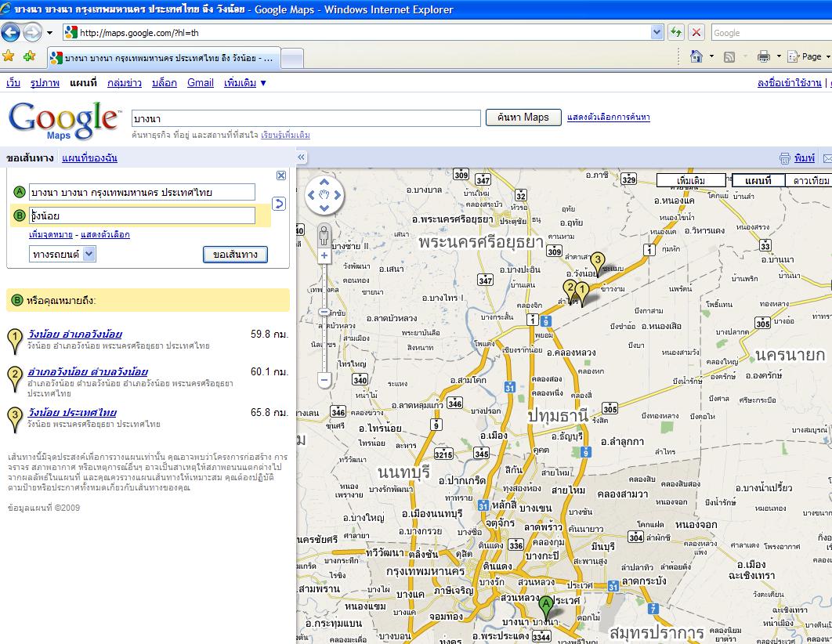832x644 pixels.
Task: Pan the map left with arrow control
Action: click(312, 195)
